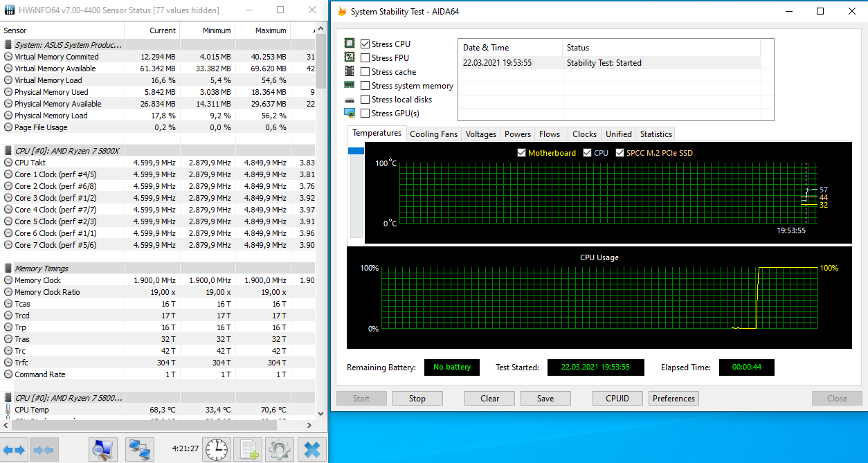
Task: Select the Temperatures tab
Action: coord(377,133)
